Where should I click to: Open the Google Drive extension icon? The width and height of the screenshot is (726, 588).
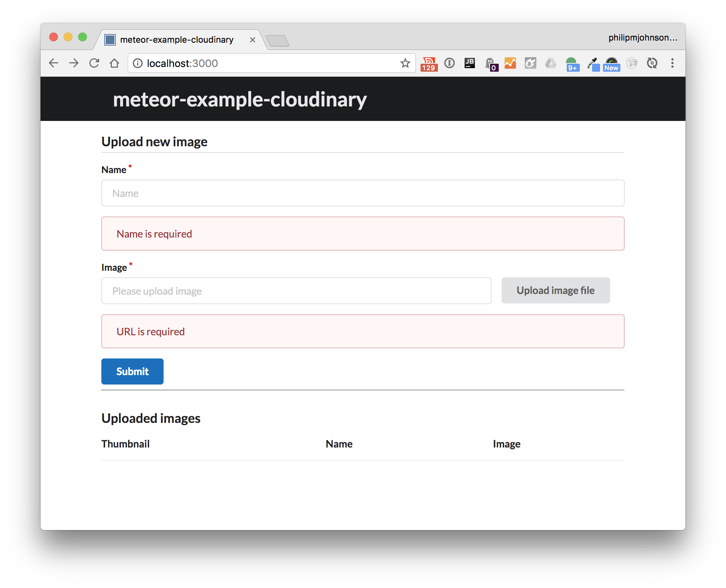point(550,63)
